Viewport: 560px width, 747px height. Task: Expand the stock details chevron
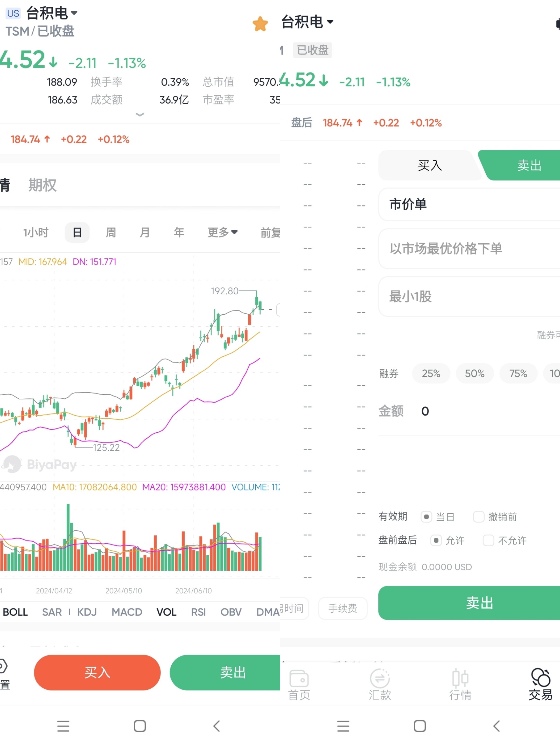tap(140, 115)
